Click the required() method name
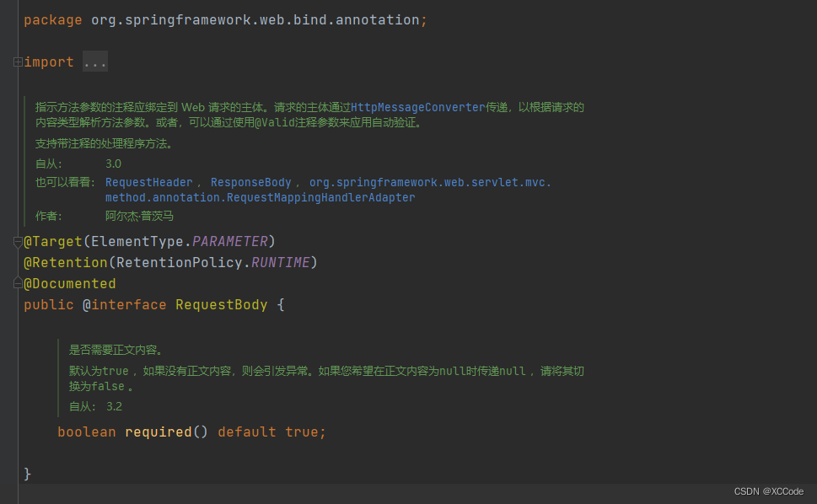The width and height of the screenshot is (817, 504). (159, 432)
